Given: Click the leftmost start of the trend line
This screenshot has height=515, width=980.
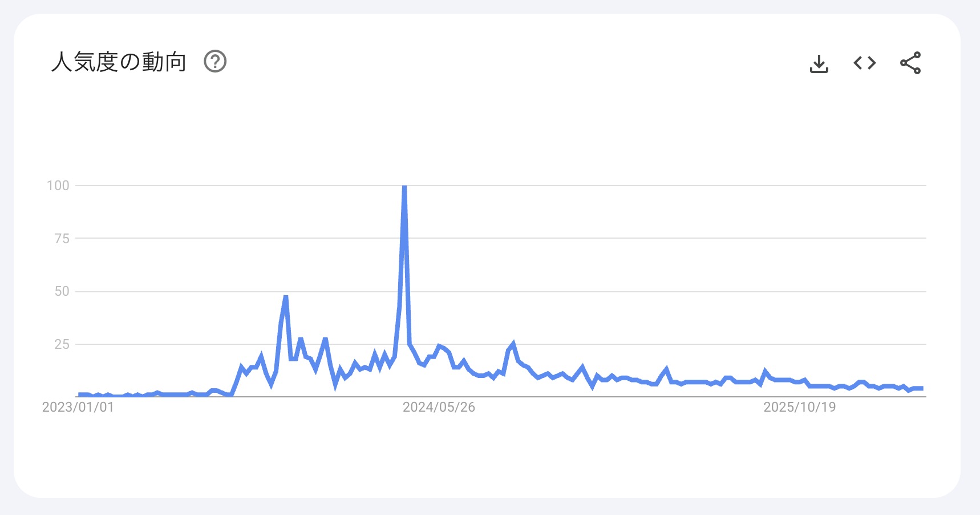Looking at the screenshot, I should (x=79, y=395).
